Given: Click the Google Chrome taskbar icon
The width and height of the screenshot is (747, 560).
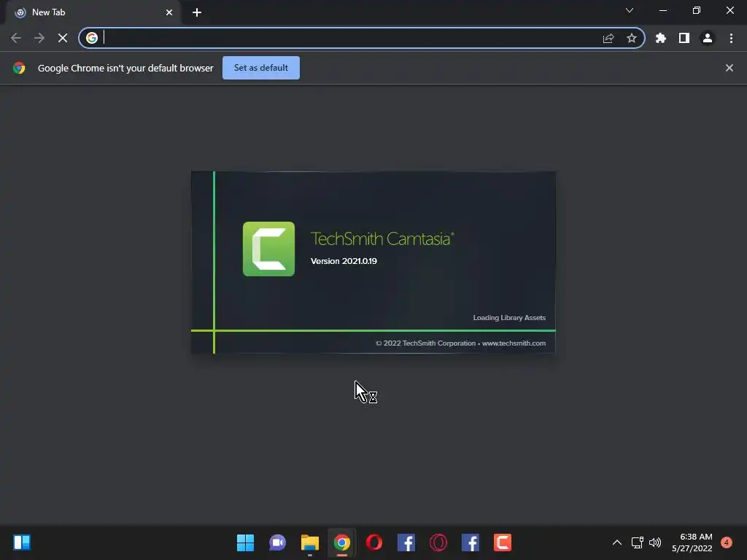Looking at the screenshot, I should [341, 542].
